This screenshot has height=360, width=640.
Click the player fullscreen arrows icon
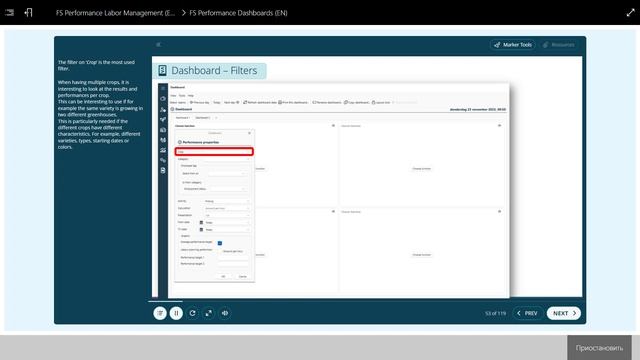(209, 313)
